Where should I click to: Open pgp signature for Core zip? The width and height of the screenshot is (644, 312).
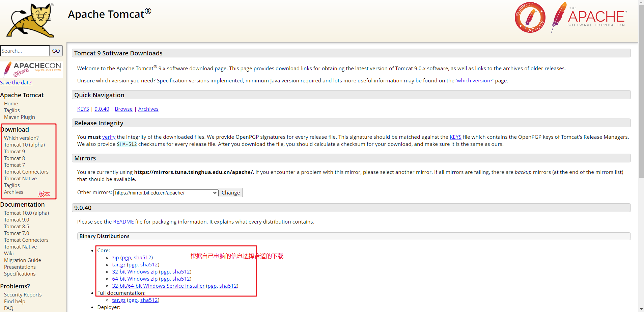tap(127, 258)
